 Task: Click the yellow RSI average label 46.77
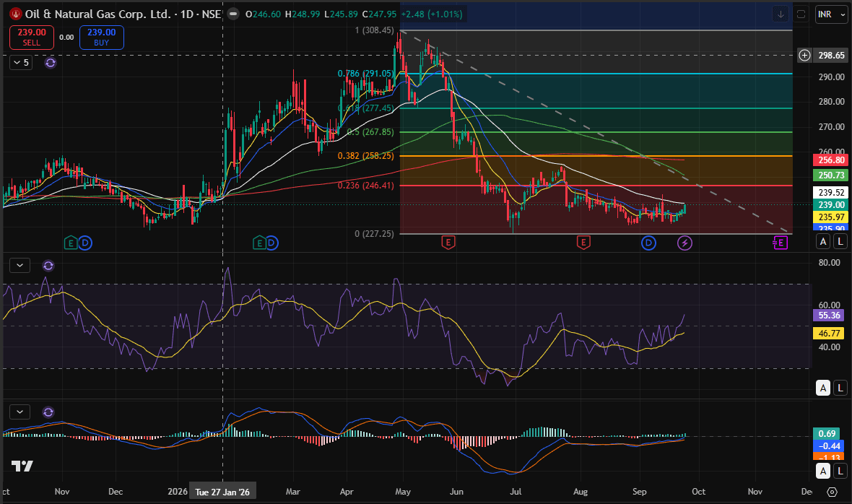click(830, 334)
